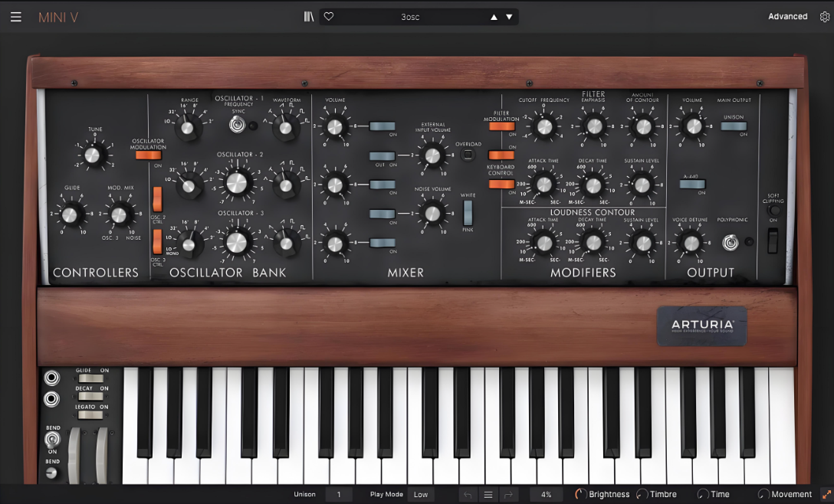This screenshot has width=834, height=504.
Task: Click the Filter Decay Time knob
Action: click(x=593, y=185)
